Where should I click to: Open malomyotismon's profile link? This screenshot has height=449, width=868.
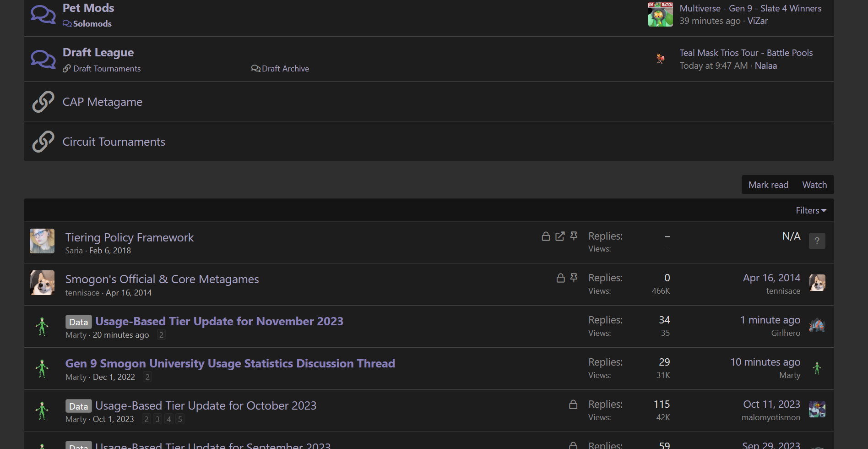[x=771, y=417]
